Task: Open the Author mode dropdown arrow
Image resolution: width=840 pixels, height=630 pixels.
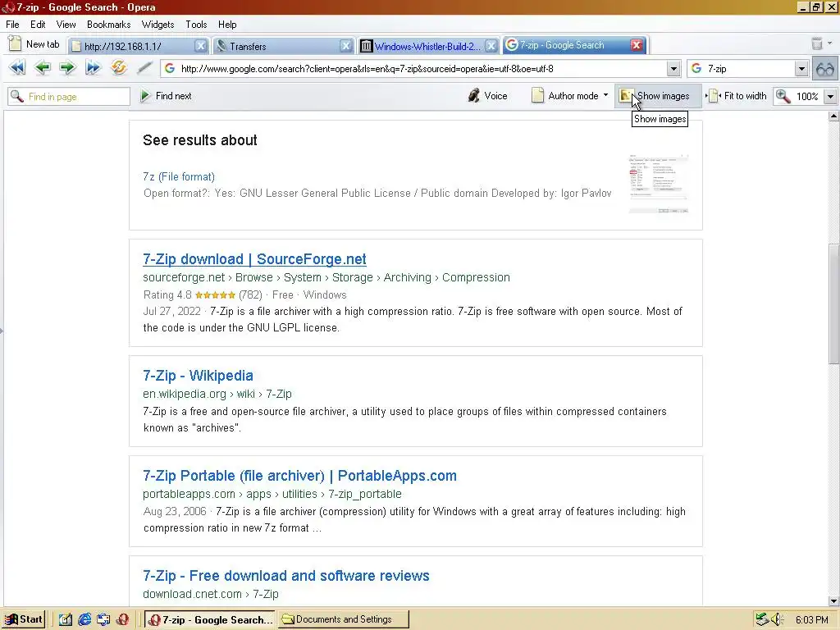Action: pos(606,95)
